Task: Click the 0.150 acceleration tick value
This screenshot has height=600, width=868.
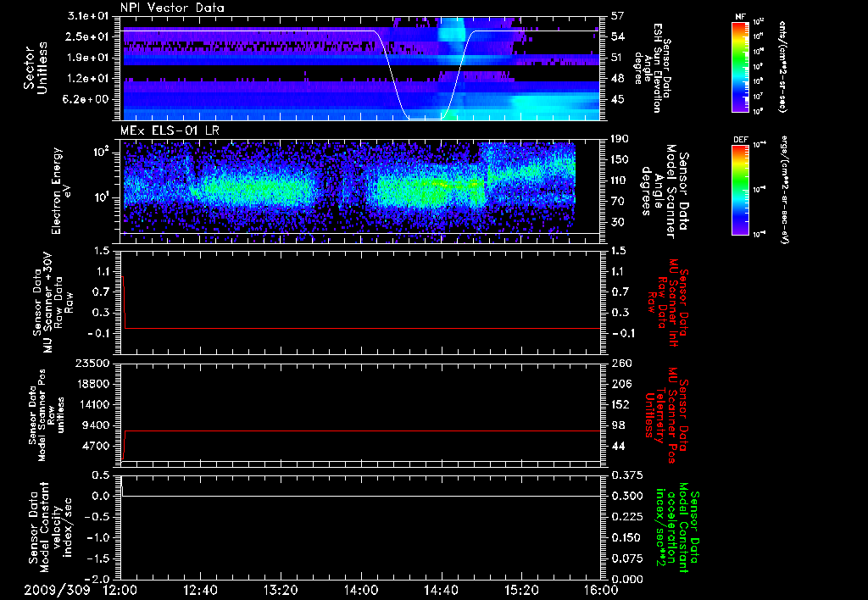Action: (x=627, y=537)
